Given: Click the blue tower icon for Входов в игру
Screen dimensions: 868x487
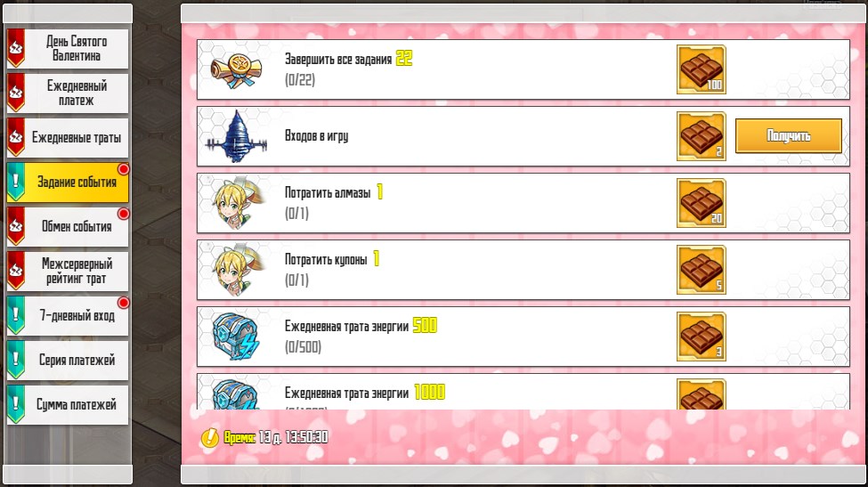Looking at the screenshot, I should (x=237, y=137).
